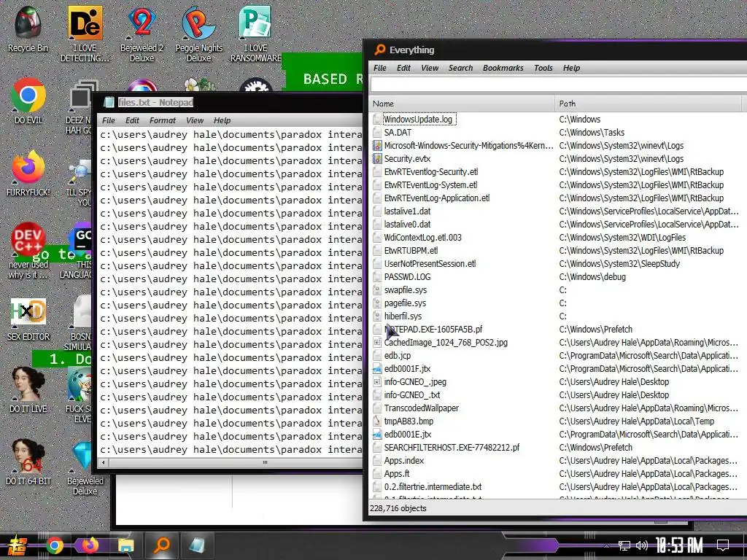
Task: Click Notepad horizontal scrollbar thumb
Action: 265,462
